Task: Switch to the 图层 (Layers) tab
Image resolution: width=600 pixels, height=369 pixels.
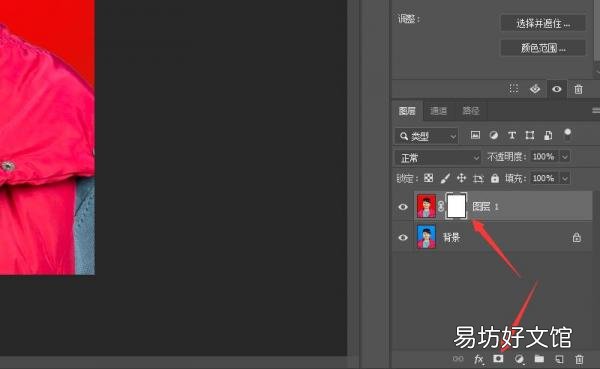Action: pyautogui.click(x=407, y=111)
